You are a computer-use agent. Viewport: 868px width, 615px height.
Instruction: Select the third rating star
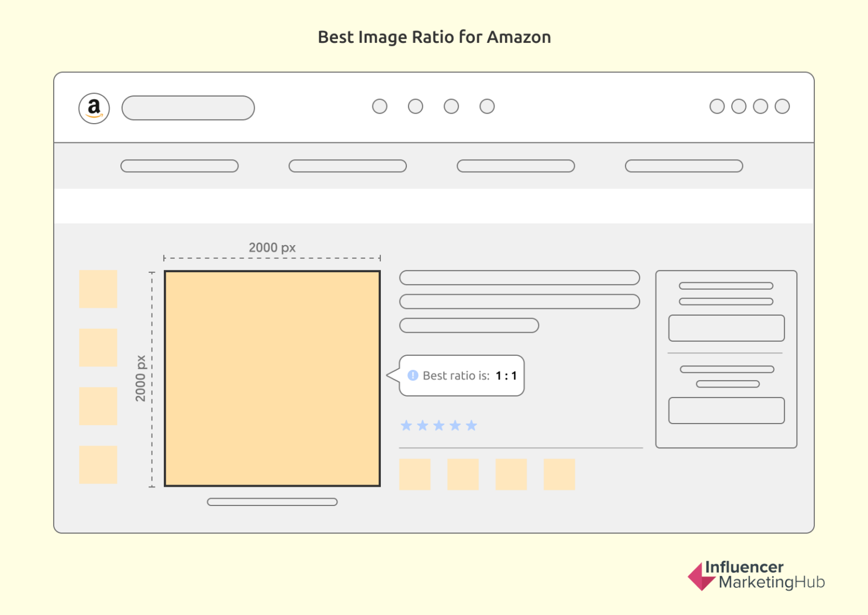(x=439, y=425)
